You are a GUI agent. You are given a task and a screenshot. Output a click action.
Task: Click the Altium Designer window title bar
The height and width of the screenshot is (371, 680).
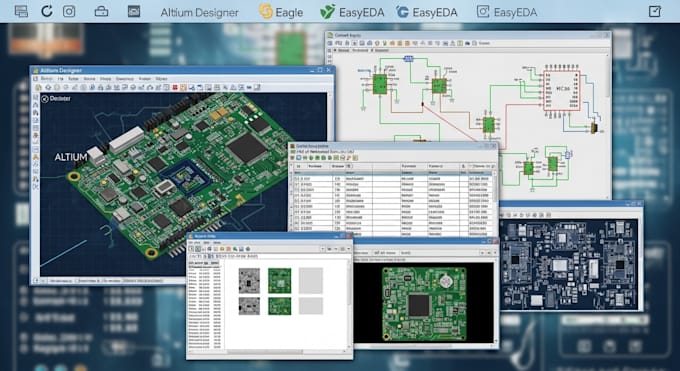pyautogui.click(x=182, y=70)
